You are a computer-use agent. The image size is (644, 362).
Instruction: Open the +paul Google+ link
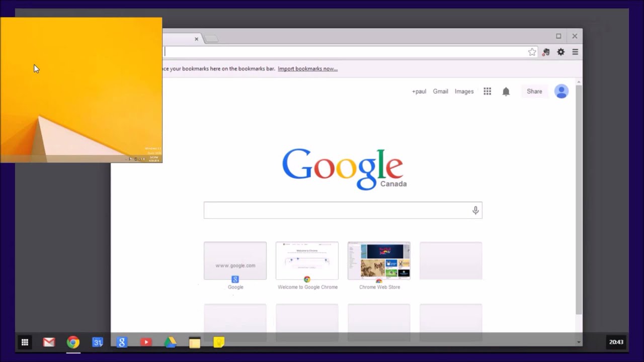(419, 92)
